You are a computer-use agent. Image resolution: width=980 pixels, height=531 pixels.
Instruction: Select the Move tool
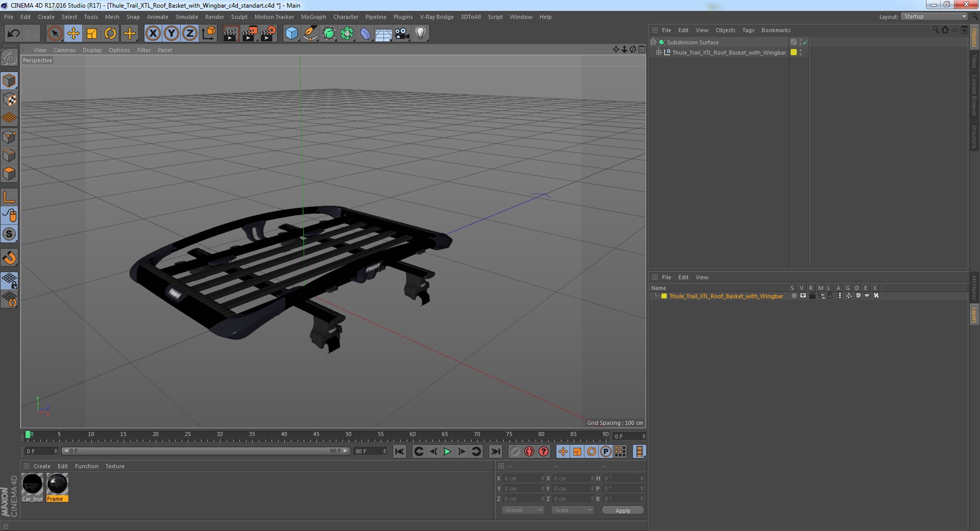[73, 34]
